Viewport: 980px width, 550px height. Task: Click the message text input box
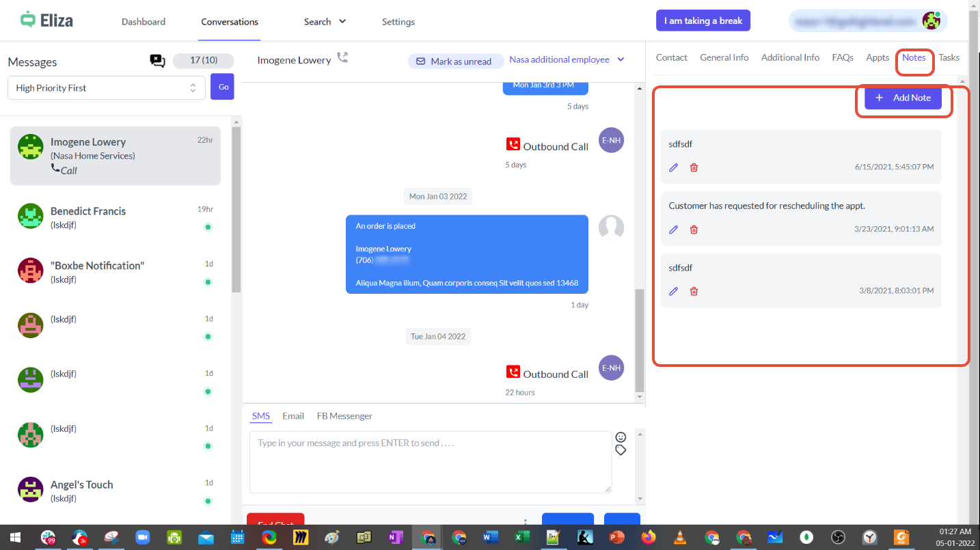pyautogui.click(x=431, y=462)
